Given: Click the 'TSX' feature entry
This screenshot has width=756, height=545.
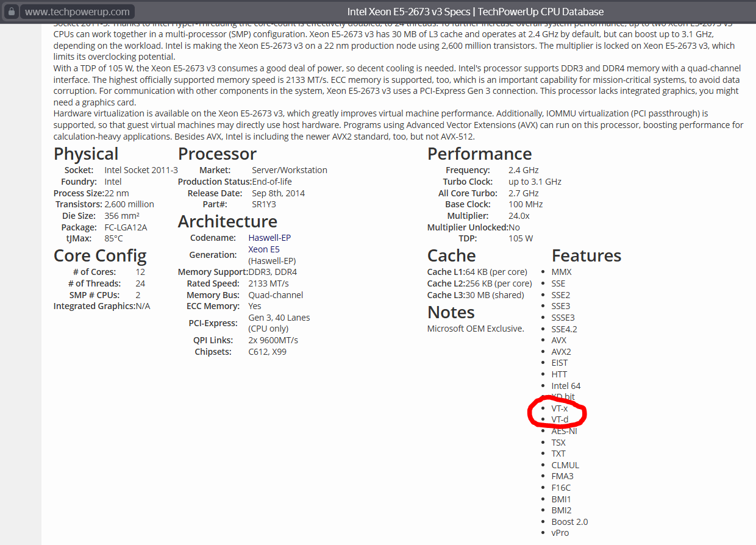Looking at the screenshot, I should pyautogui.click(x=558, y=443).
